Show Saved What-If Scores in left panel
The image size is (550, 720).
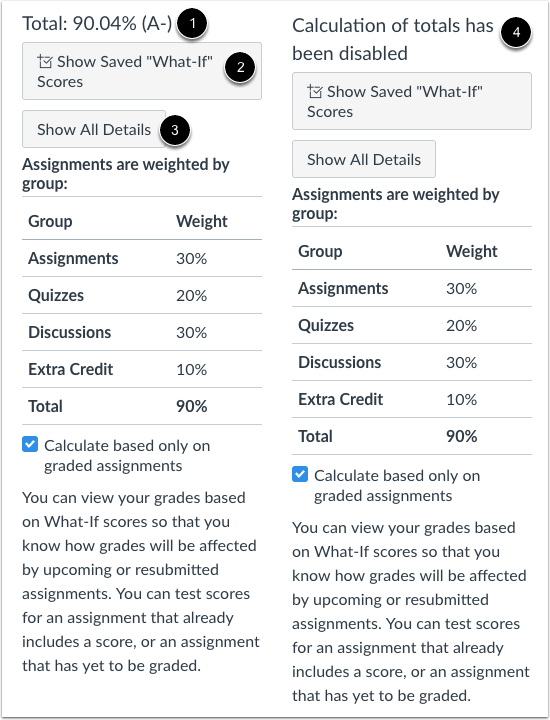point(142,71)
